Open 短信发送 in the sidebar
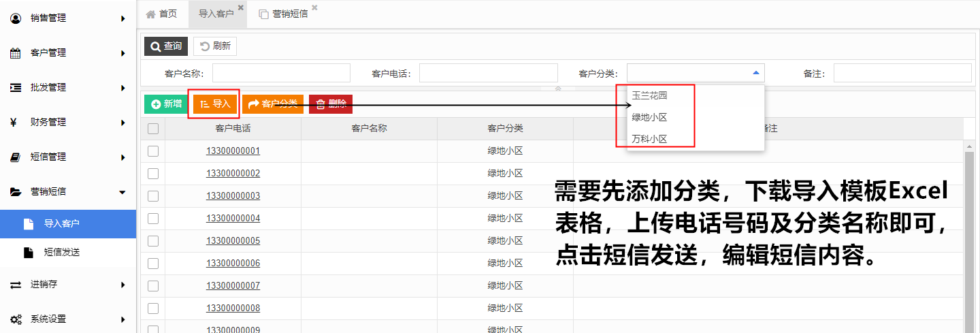This screenshot has width=980, height=333. click(62, 252)
